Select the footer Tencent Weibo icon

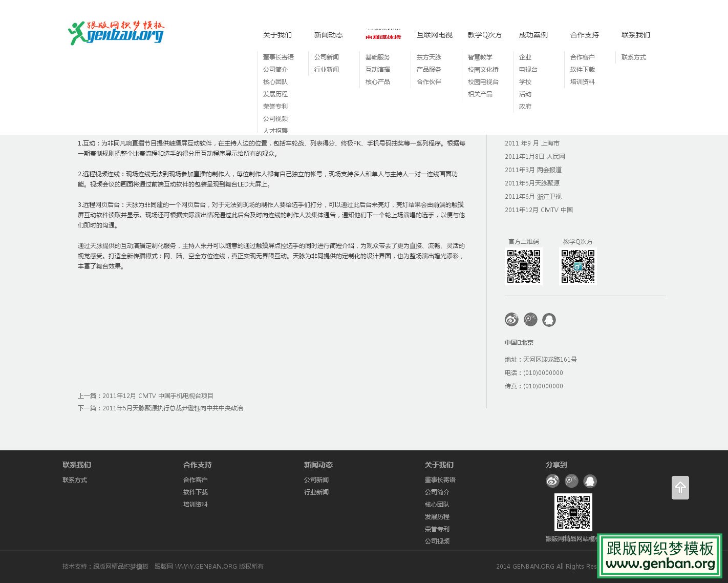pos(571,481)
